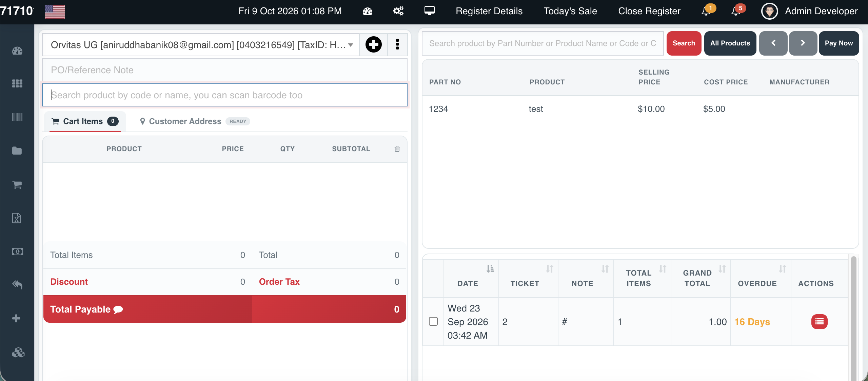Click Close Register in top bar

point(649,11)
